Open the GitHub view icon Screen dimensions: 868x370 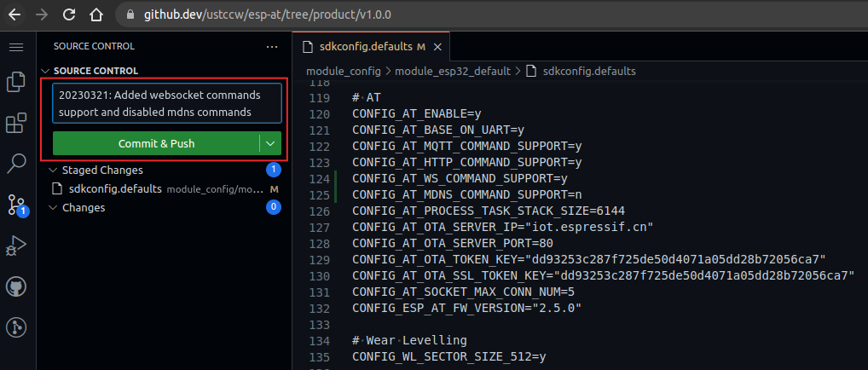click(16, 286)
